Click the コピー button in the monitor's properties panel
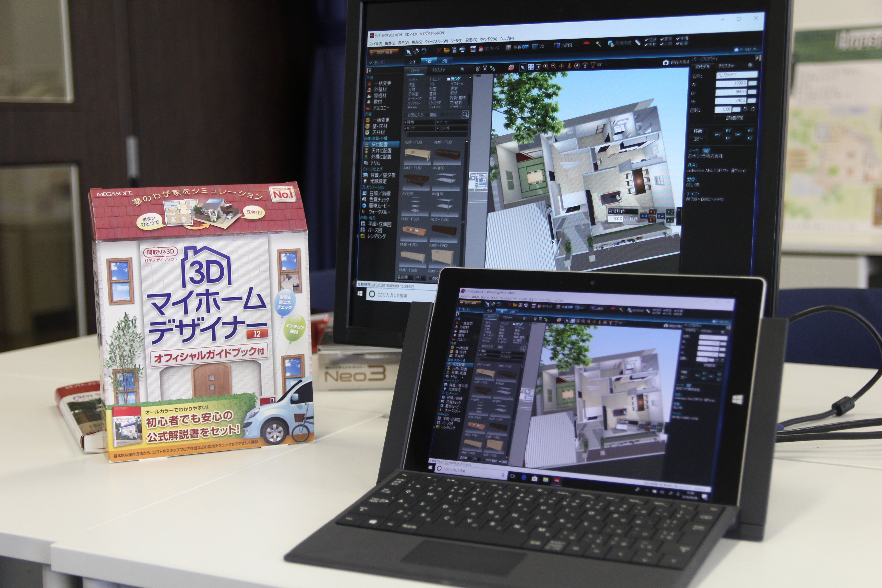This screenshot has height=588, width=882. 698,139
